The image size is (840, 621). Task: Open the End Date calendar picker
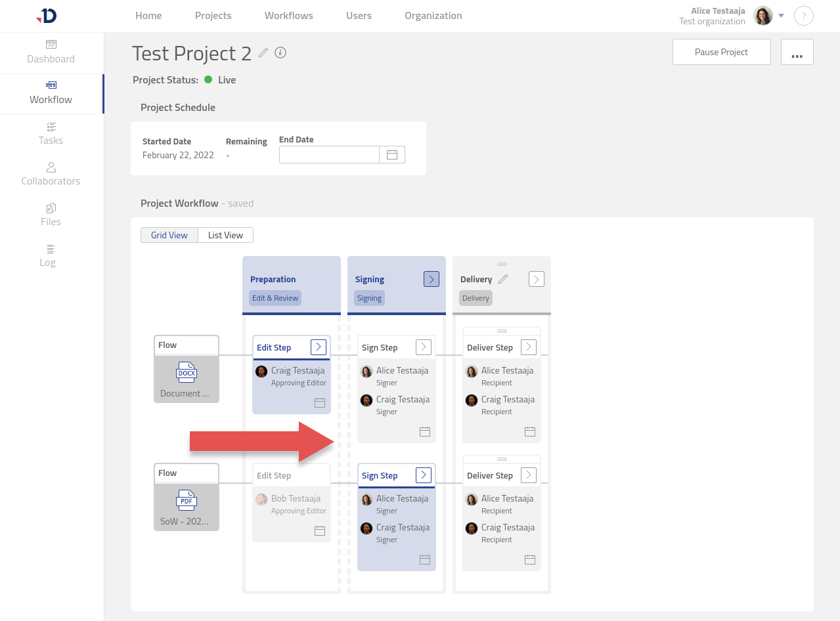point(392,155)
